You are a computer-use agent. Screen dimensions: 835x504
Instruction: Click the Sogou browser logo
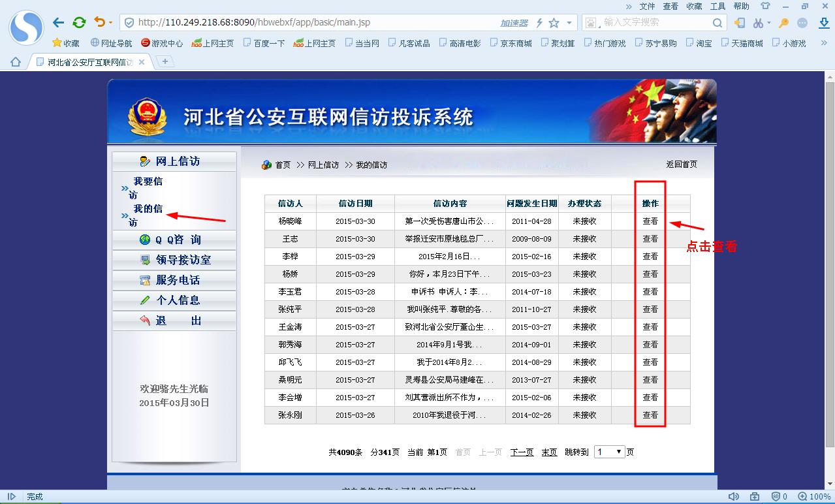[25, 27]
